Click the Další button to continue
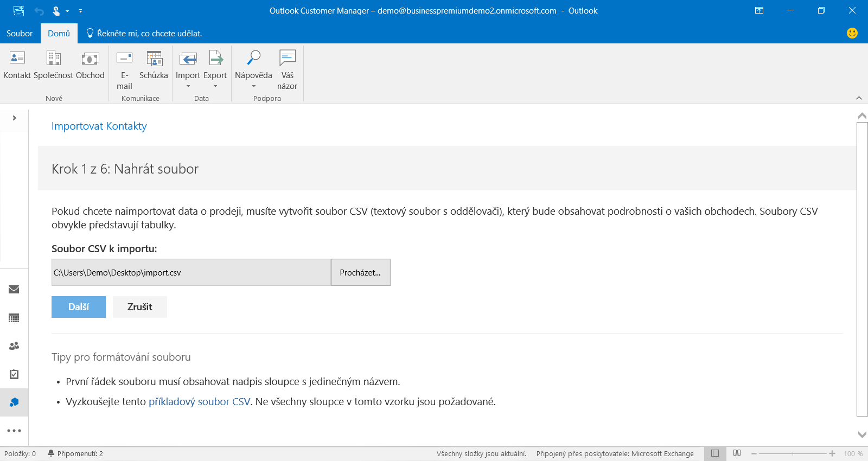The height and width of the screenshot is (461, 868). pos(79,307)
